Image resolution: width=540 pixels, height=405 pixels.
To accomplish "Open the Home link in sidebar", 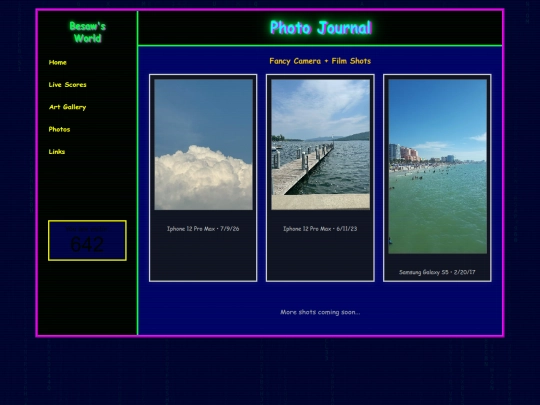I will point(58,62).
